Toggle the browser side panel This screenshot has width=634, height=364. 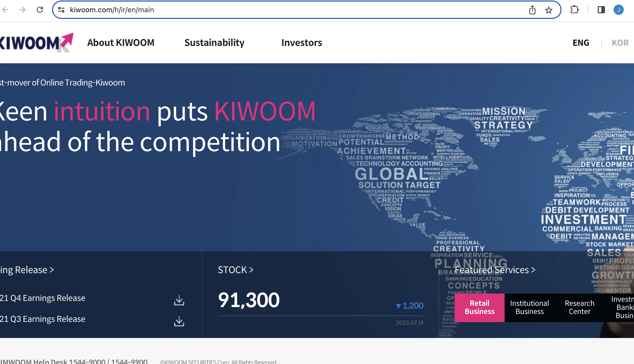tap(601, 10)
